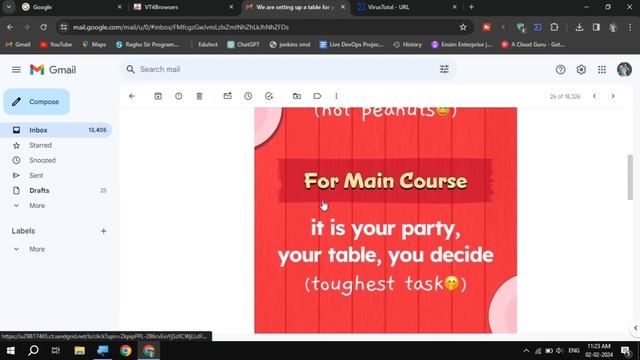Open the Windows notification center
Viewport: 640px width, 360px height.
(x=626, y=351)
